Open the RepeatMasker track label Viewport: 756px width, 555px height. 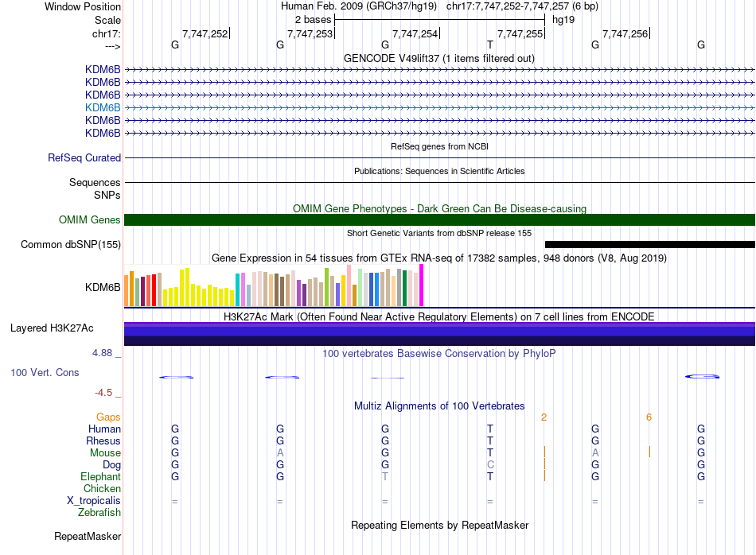88,536
